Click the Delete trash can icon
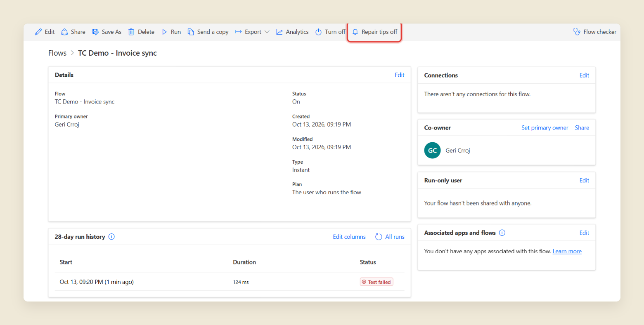Screen dimensions: 644x325 coord(131,32)
